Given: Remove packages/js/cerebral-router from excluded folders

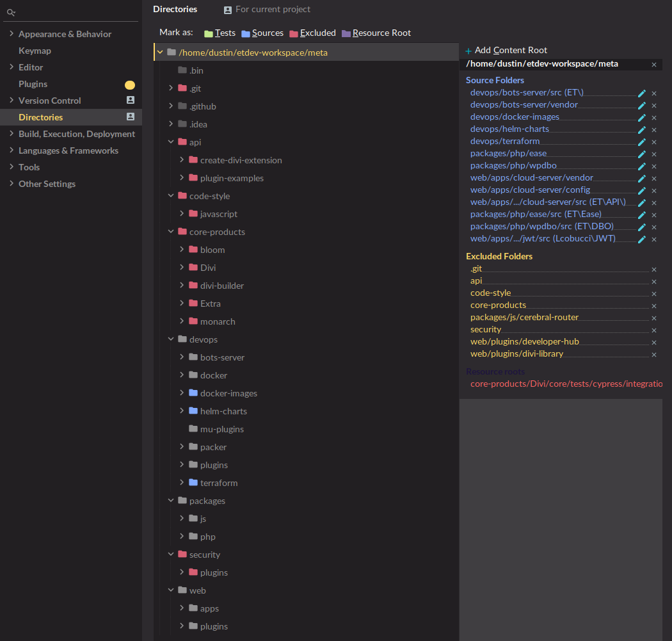Looking at the screenshot, I should click(654, 318).
